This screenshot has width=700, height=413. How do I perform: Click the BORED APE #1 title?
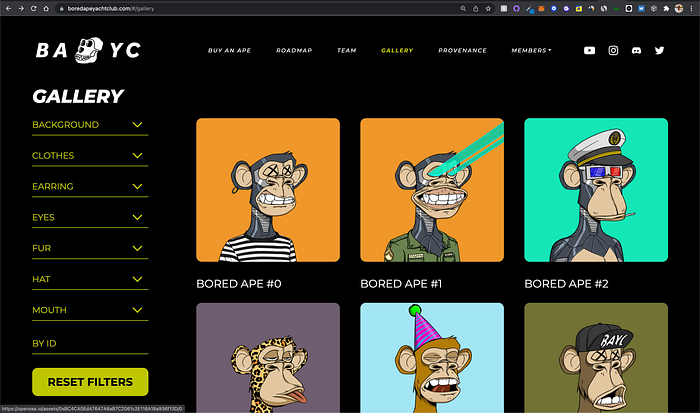pos(401,284)
